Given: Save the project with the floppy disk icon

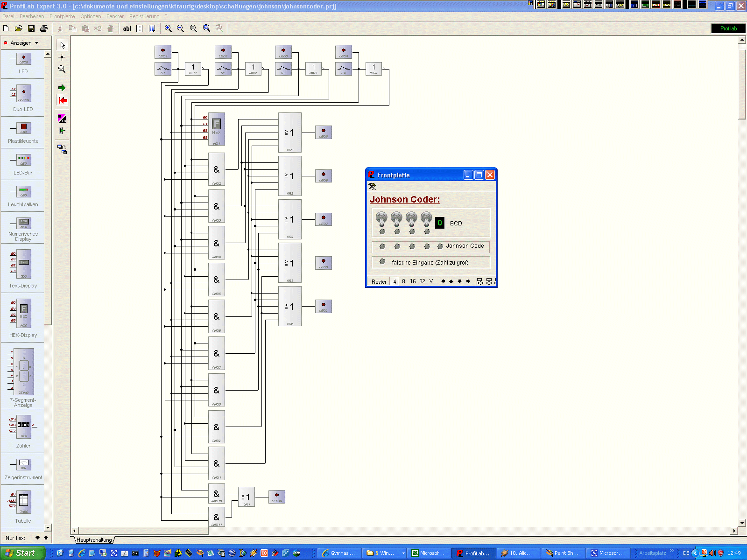Looking at the screenshot, I should pos(31,28).
